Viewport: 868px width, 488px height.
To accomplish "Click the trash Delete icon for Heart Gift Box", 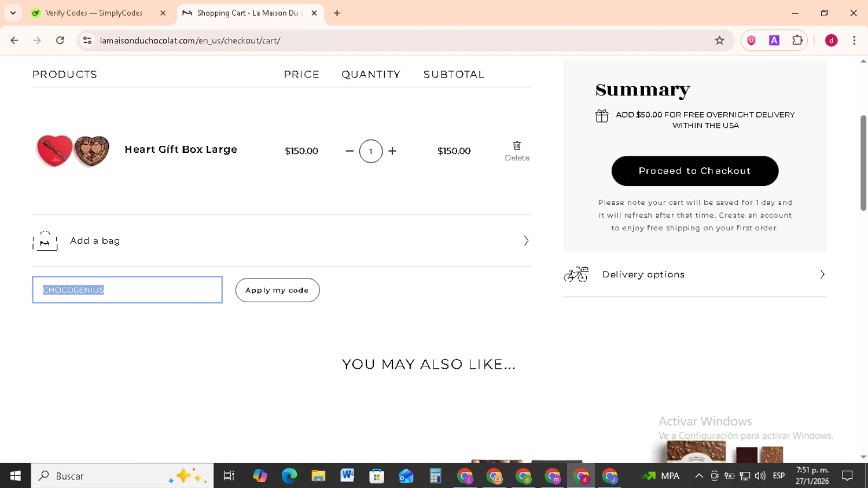I will click(517, 145).
